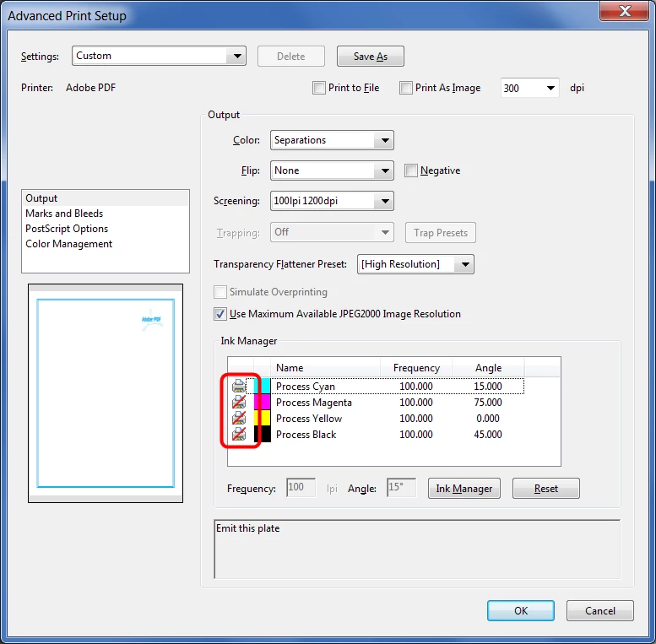Click the cyan color swatch
The height and width of the screenshot is (644, 656).
pos(263,386)
